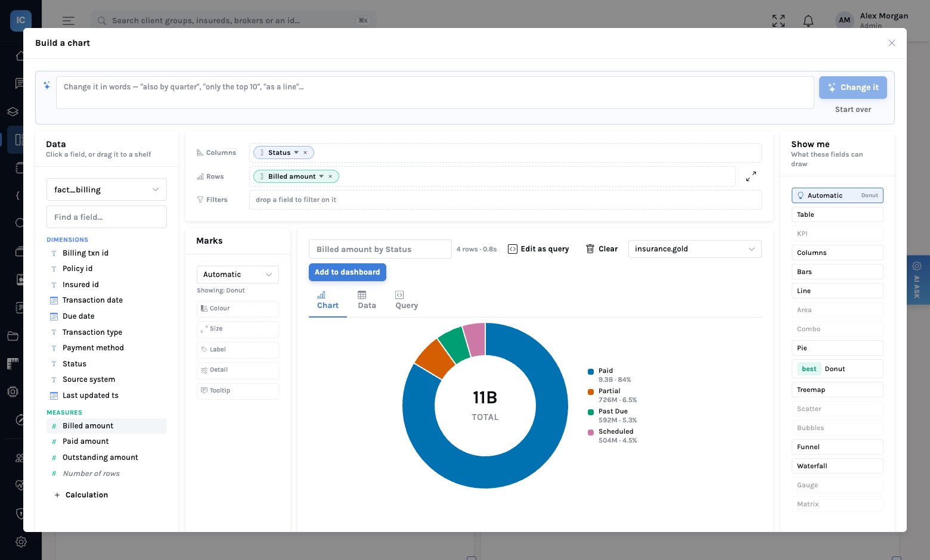Select the Outstanding amount measure

(x=107, y=458)
